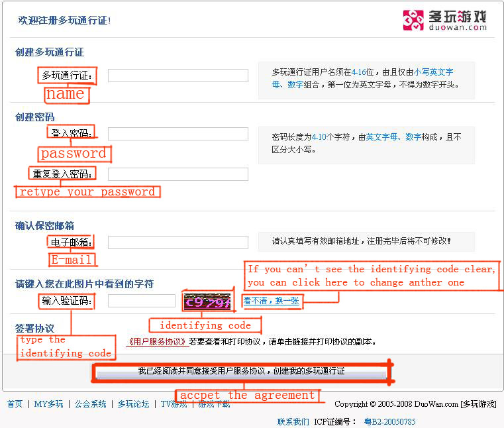504x428 pixels.
Task: Open 公会系统 footer link
Action: (x=90, y=404)
